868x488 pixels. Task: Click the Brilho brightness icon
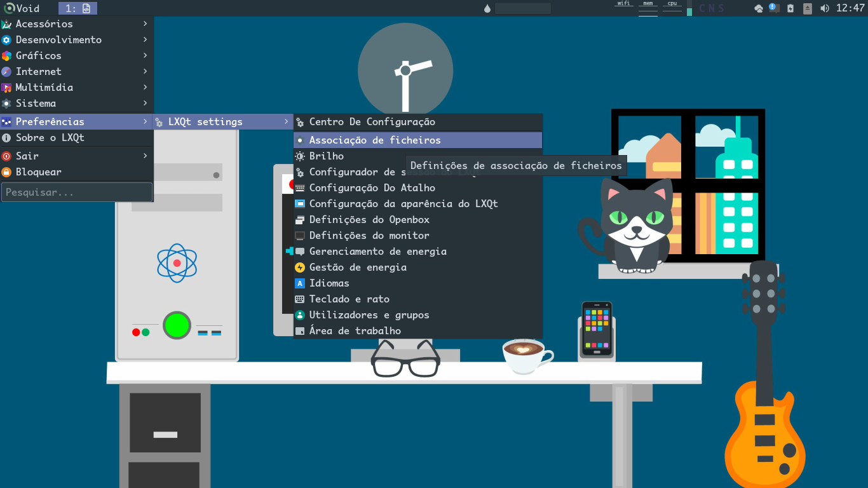300,156
